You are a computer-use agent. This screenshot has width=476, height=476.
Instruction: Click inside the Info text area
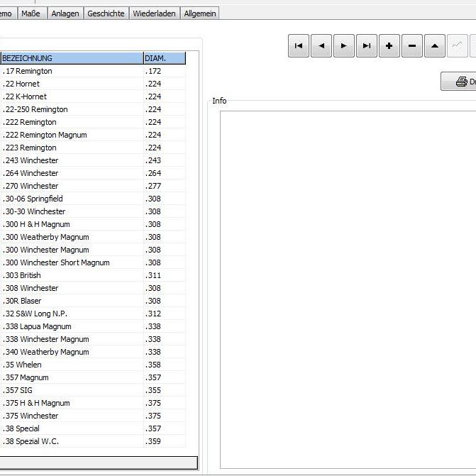348,290
